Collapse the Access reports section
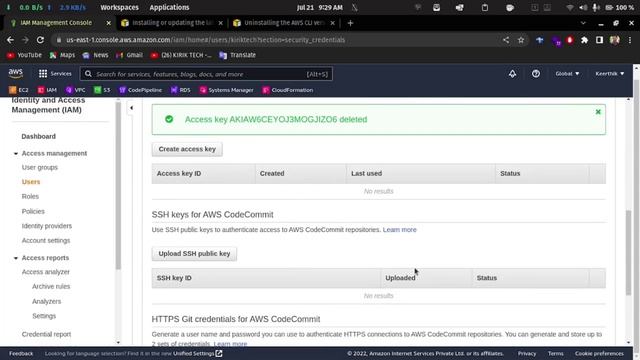The width and height of the screenshot is (640, 360). [16, 258]
